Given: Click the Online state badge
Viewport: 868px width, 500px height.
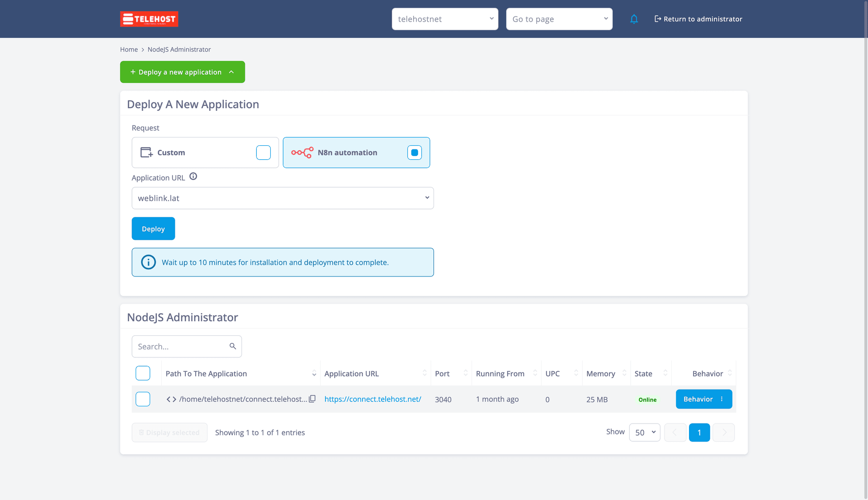Looking at the screenshot, I should (x=647, y=400).
